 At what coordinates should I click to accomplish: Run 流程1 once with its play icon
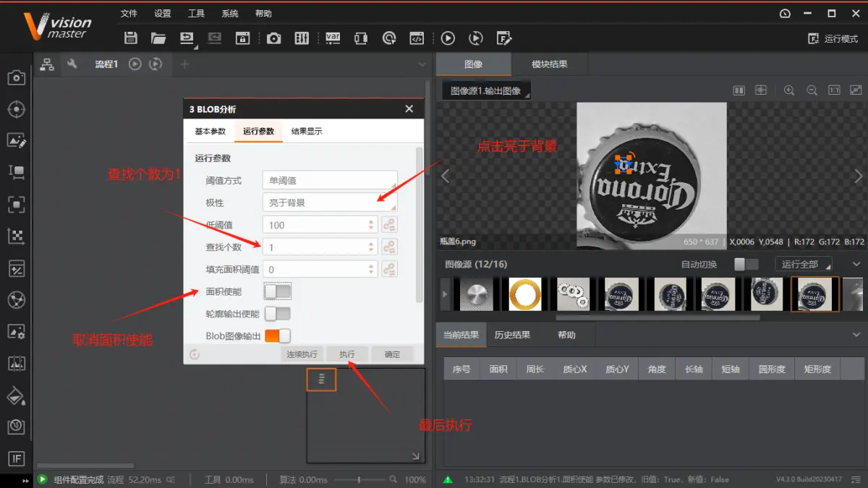[135, 64]
